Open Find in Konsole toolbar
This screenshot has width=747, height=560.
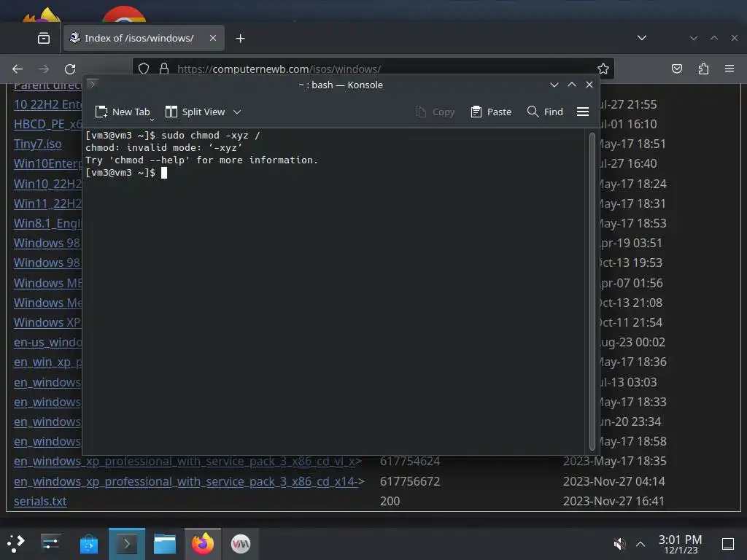tap(546, 112)
